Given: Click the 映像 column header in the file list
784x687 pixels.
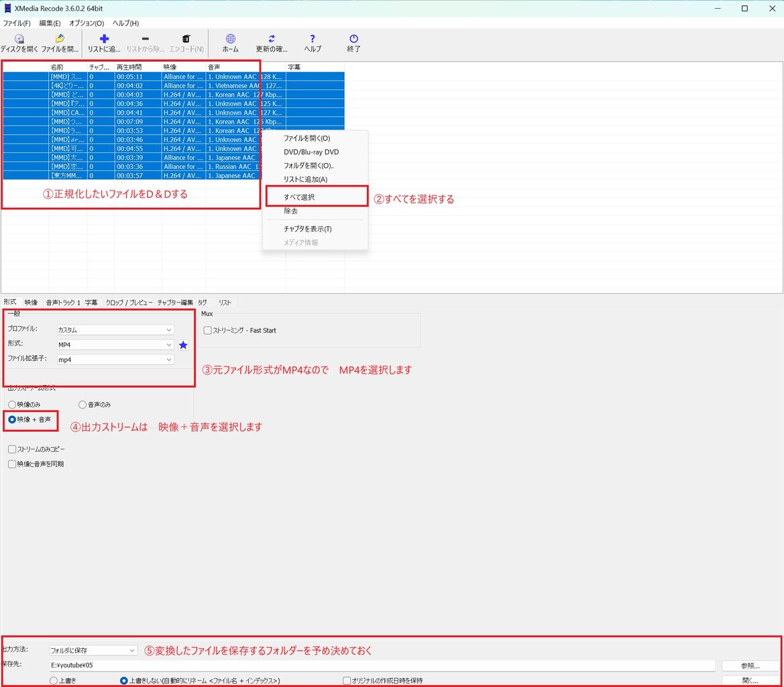Looking at the screenshot, I should [183, 67].
